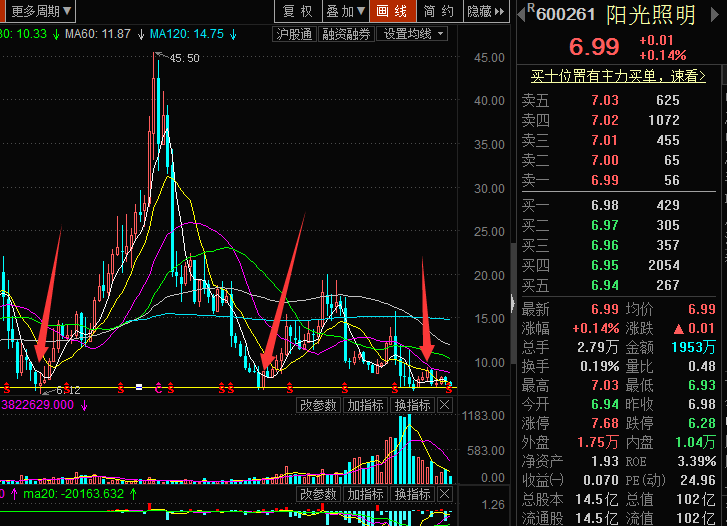Screen dimensions: 727x526
Task: Click the 涨幅 value +0.14%
Action: pos(596,328)
